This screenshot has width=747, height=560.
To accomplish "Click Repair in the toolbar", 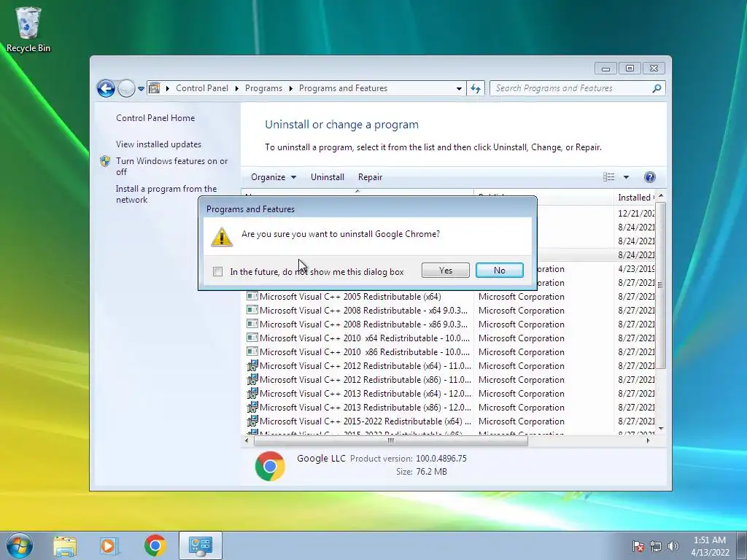I will click(x=370, y=177).
